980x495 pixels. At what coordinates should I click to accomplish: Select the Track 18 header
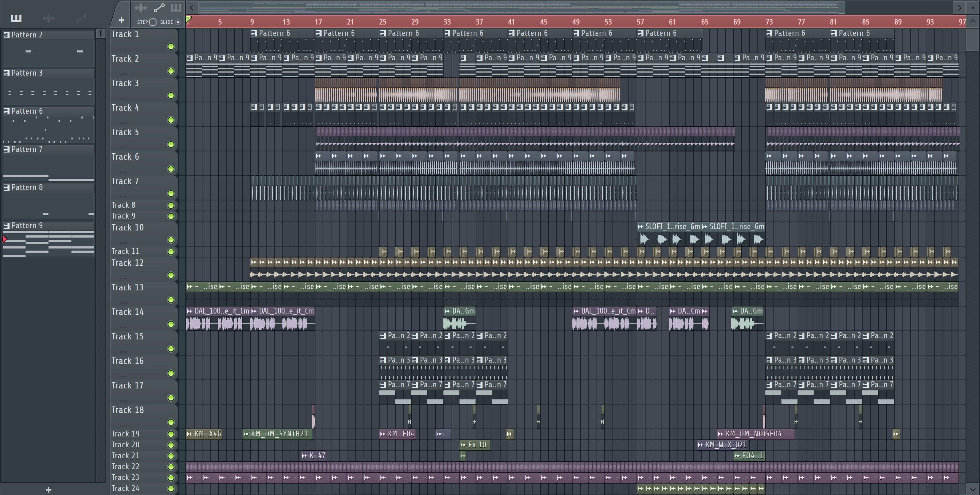(x=144, y=416)
